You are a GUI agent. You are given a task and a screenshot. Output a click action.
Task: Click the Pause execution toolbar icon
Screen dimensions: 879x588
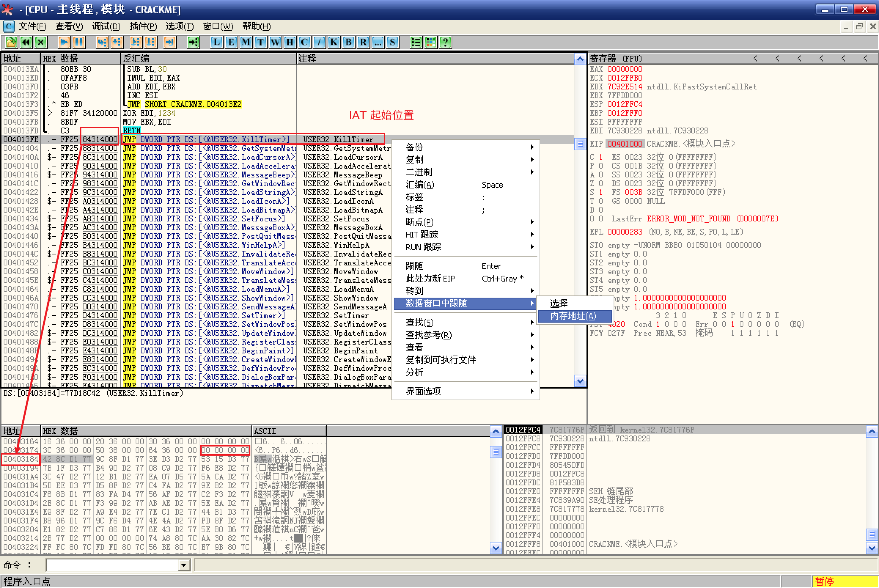79,42
